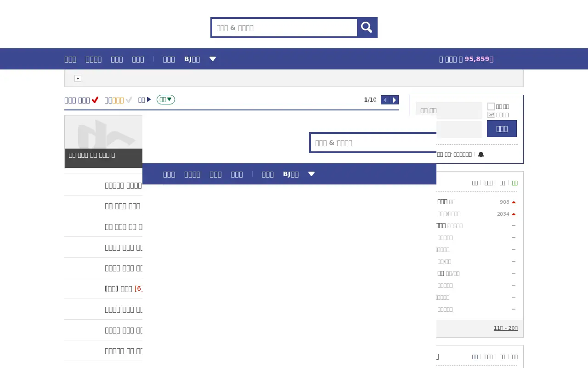The width and height of the screenshot is (588, 368).
Task: Expand the white triangle menu in the overlay navigation bar
Action: coord(311,174)
